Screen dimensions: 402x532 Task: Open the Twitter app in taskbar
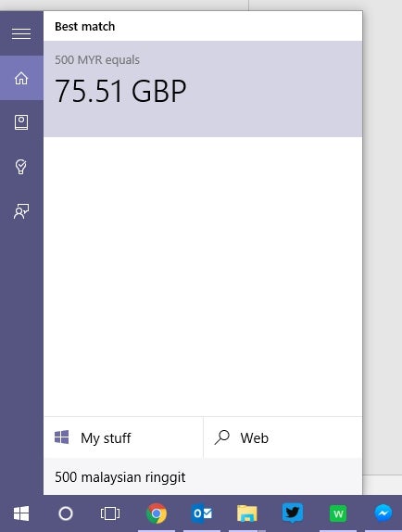(293, 513)
